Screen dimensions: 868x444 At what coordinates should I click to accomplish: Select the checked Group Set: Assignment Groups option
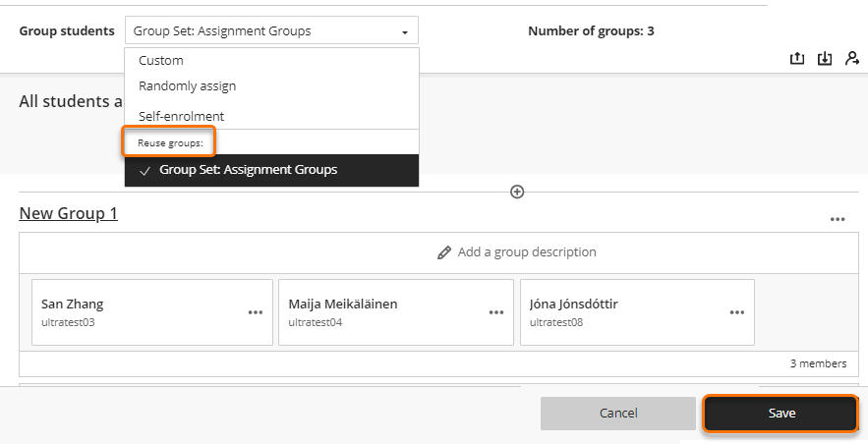(x=248, y=170)
